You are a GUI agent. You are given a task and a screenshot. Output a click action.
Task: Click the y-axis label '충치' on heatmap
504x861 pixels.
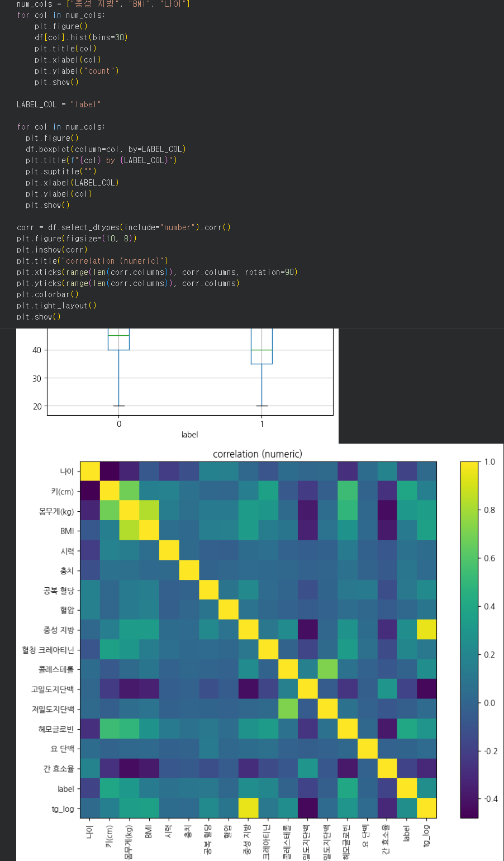click(68, 571)
